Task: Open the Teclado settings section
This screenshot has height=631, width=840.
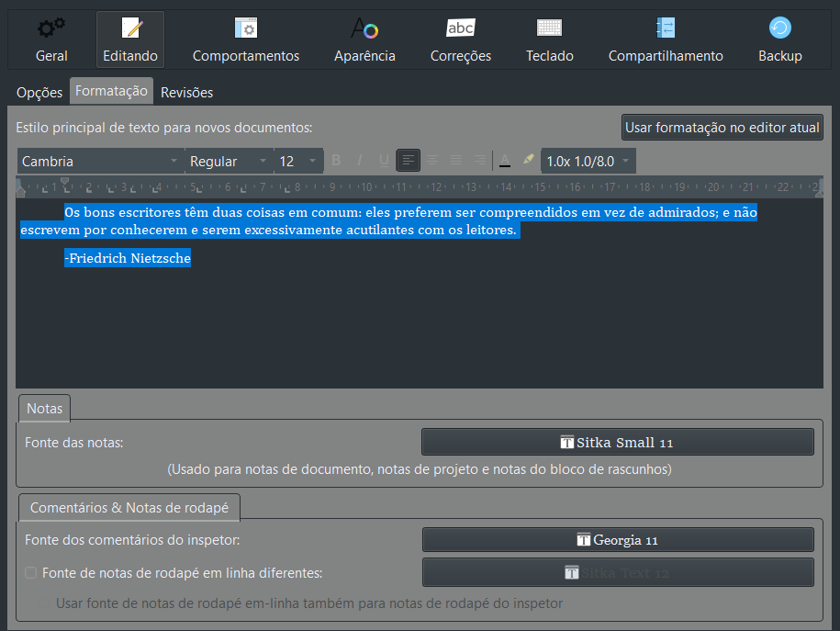Action: (549, 40)
